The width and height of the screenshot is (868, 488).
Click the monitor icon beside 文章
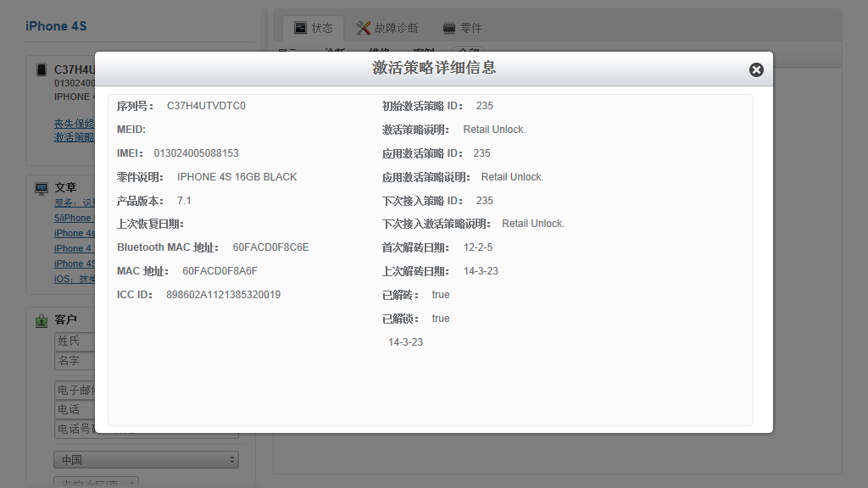[42, 189]
